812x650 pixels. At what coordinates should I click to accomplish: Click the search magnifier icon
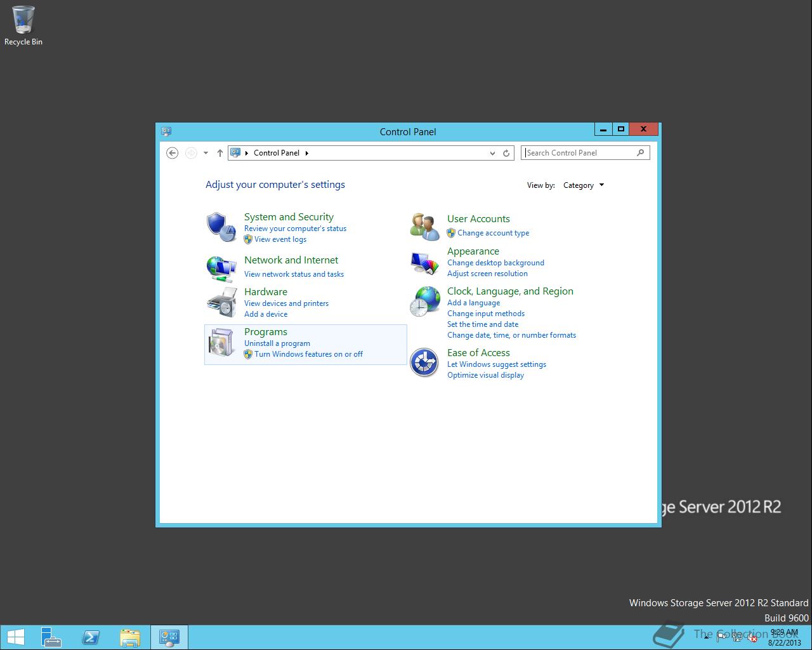coord(640,153)
